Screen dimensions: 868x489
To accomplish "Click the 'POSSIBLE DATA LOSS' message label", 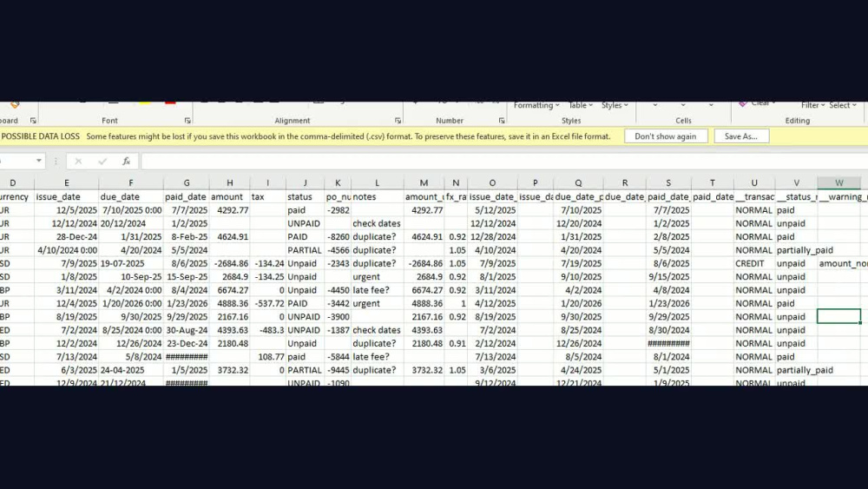I will click(41, 136).
